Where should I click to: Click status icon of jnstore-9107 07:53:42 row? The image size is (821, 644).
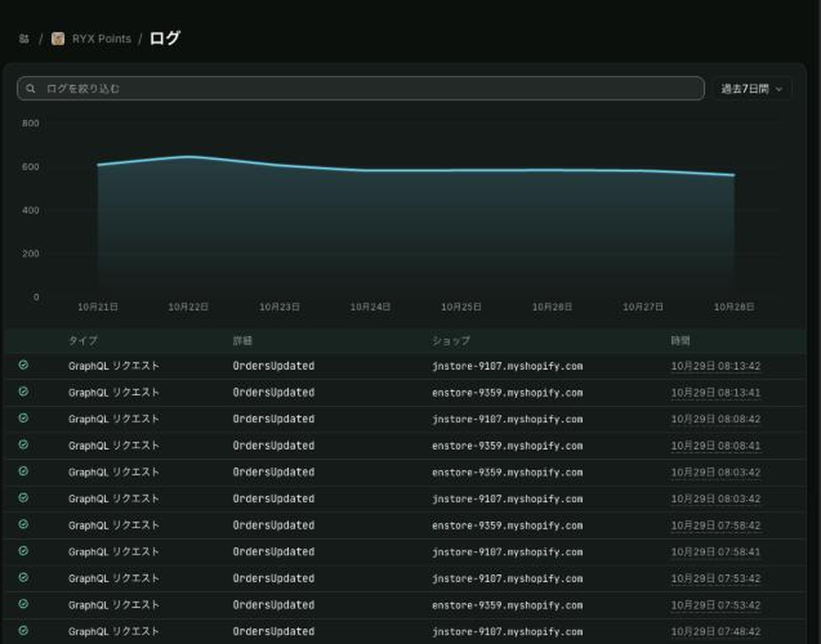tap(23, 578)
